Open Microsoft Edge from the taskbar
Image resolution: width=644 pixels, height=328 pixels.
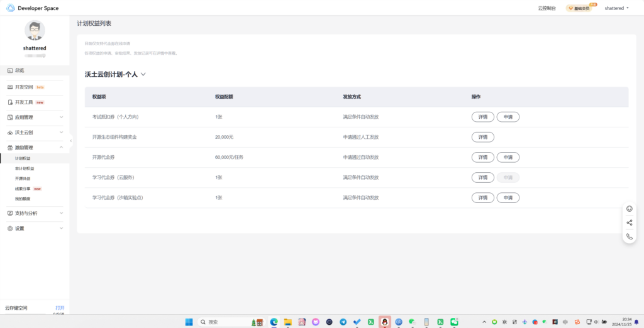pos(274,322)
